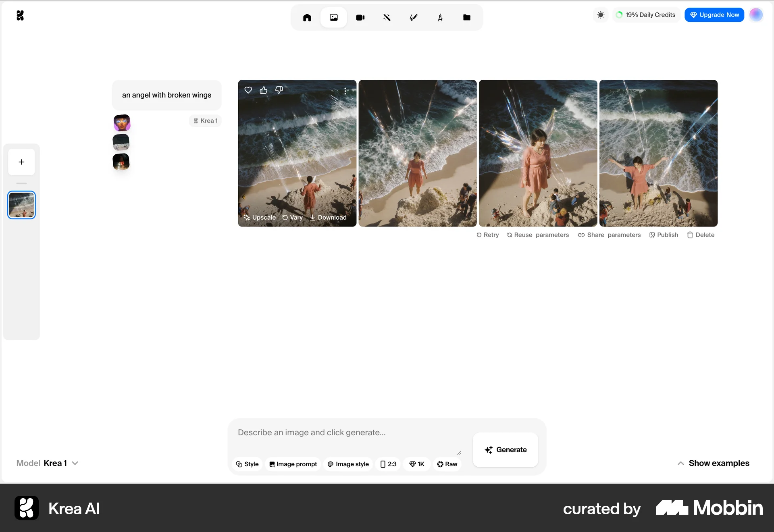Switch to the Image generation tab
This screenshot has width=774, height=532.
[x=333, y=17]
